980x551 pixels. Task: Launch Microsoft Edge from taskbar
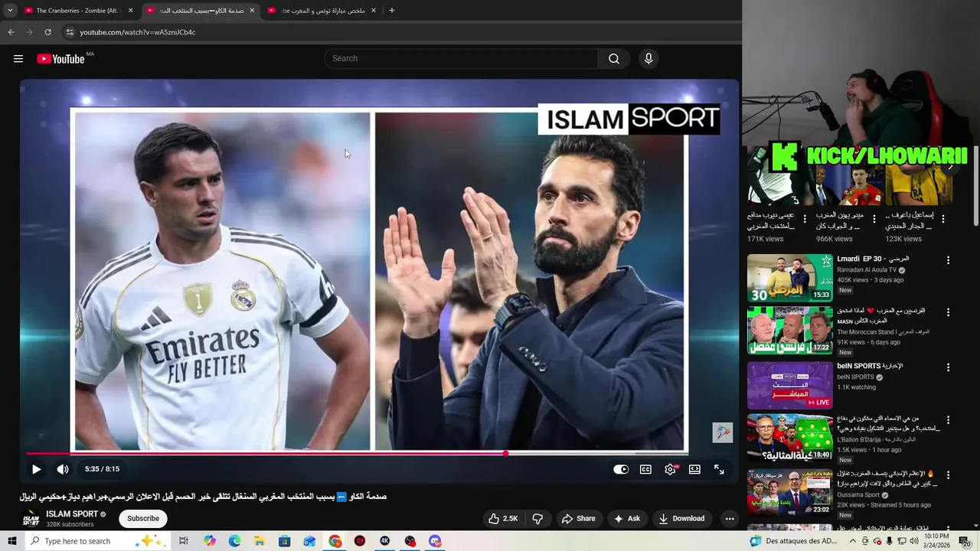pyautogui.click(x=234, y=541)
